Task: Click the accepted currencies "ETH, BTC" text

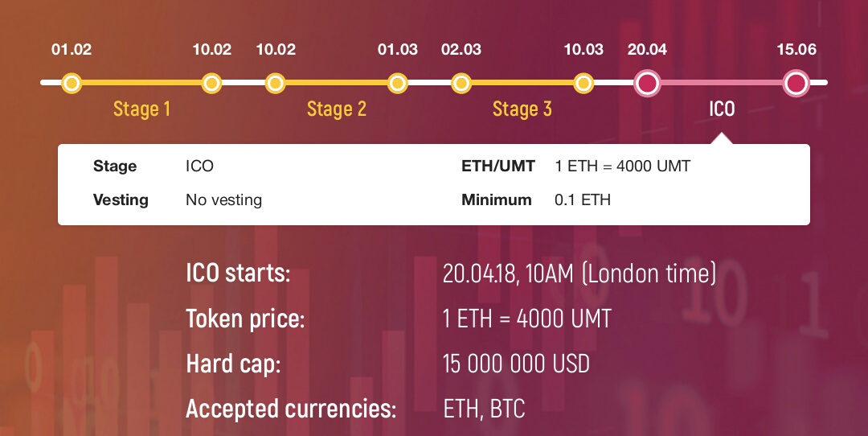Action: pyautogui.click(x=484, y=409)
